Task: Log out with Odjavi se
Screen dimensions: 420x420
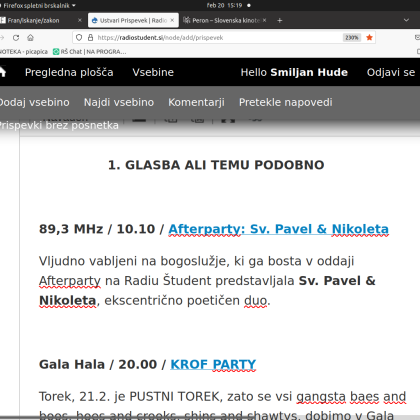Action: pos(391,72)
